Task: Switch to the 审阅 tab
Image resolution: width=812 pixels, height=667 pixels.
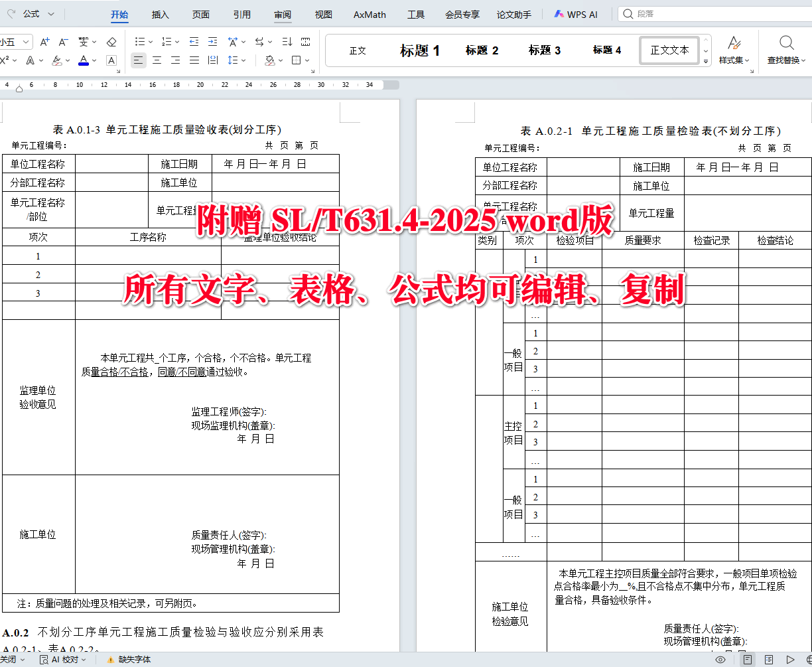Action: tap(283, 15)
